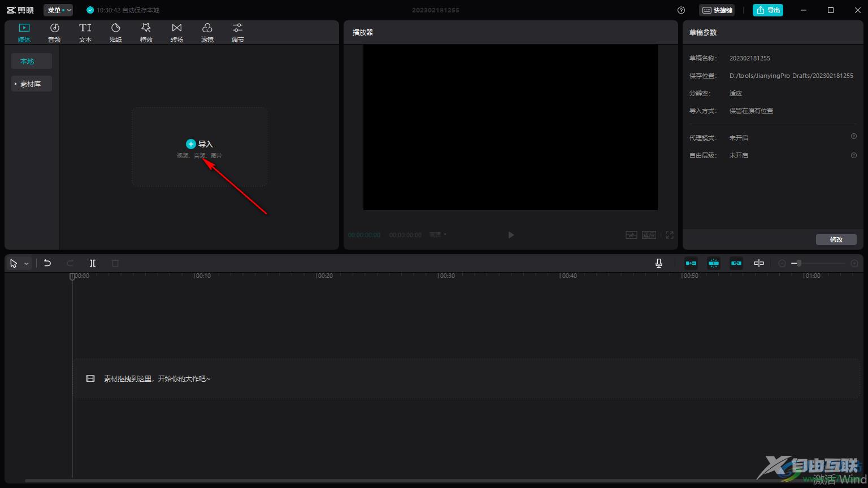The height and width of the screenshot is (488, 868).
Task: Expand the 素材库 material library
Action: pos(32,84)
